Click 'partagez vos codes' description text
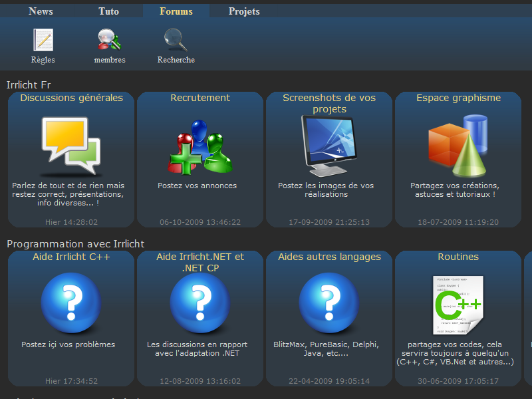This screenshot has width=532, height=399. (455, 353)
